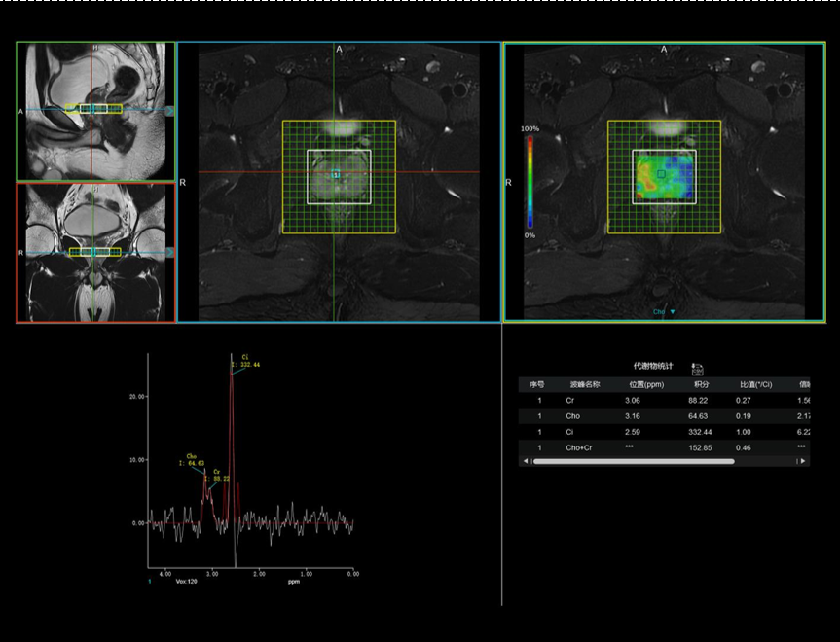Screen dimensions: 840x642
Task: Click the 比值(*/Ci) column header
Action: (755, 384)
